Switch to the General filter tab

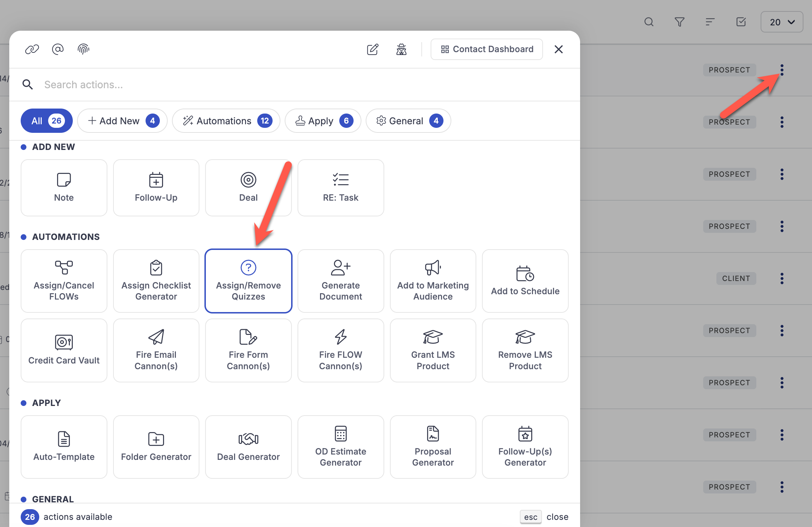[x=408, y=121]
